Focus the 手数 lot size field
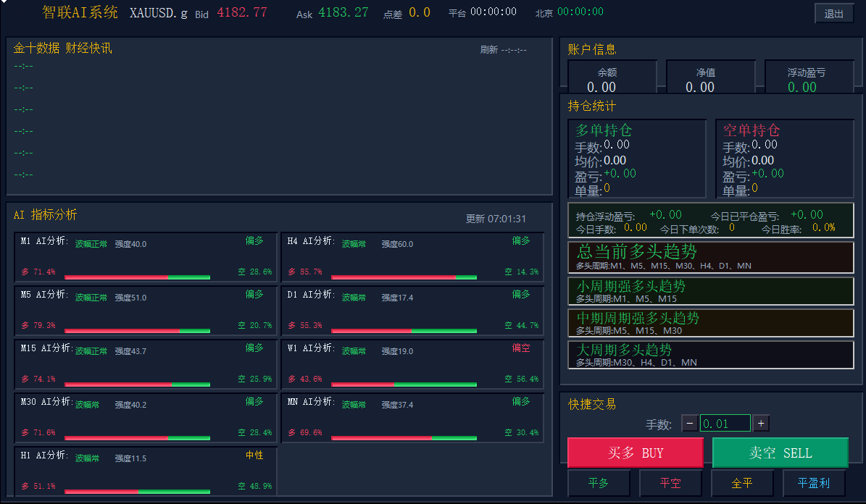866x504 pixels. pos(725,424)
